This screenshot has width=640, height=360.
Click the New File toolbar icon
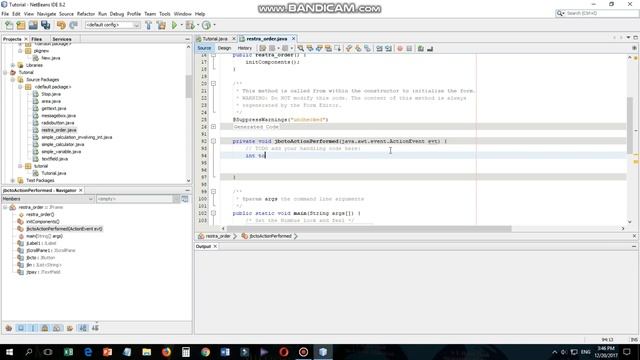pos(9,25)
